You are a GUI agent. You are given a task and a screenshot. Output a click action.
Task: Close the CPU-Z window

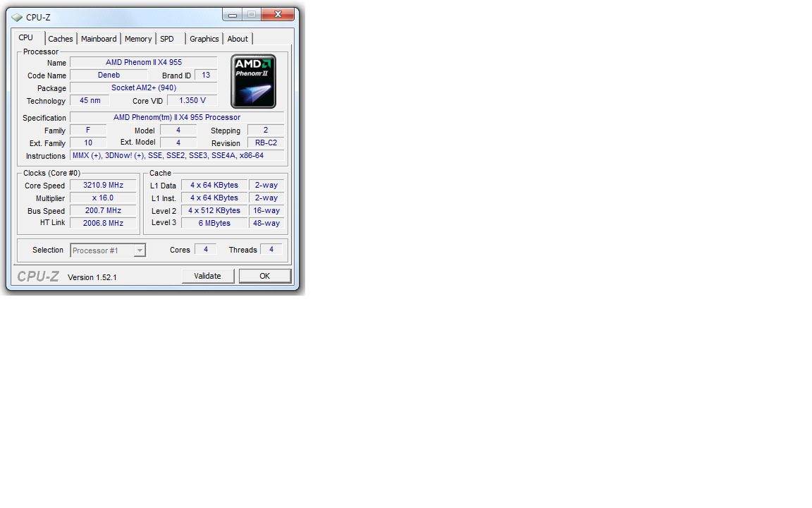tap(278, 15)
